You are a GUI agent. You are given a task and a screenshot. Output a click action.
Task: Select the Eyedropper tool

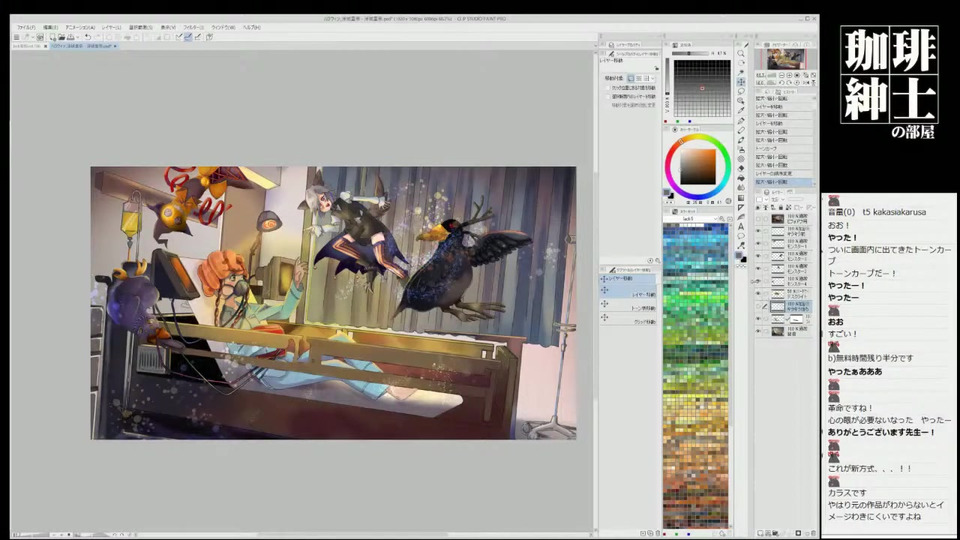[x=741, y=110]
